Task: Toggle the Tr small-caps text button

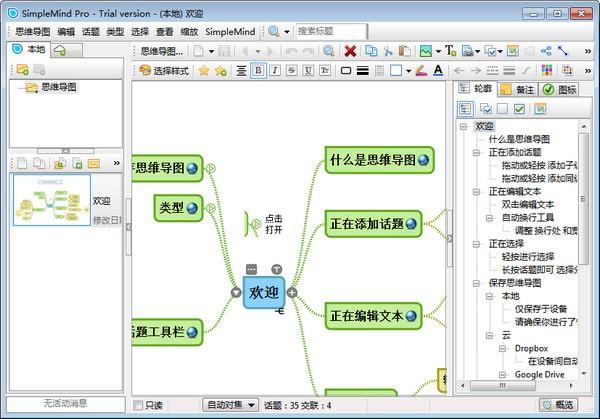Action: pos(325,71)
